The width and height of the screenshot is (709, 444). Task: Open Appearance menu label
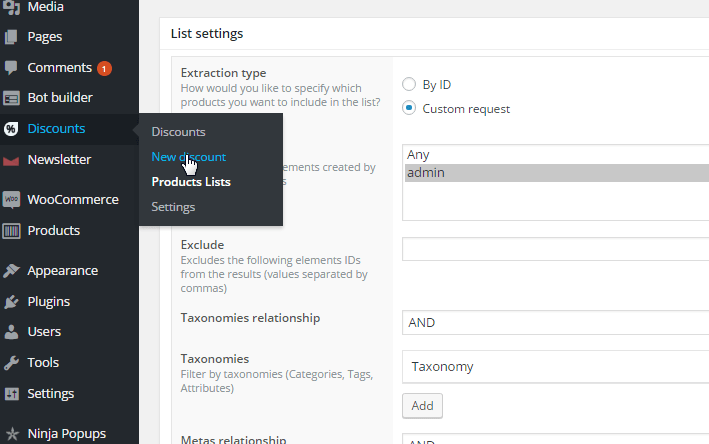tap(62, 271)
